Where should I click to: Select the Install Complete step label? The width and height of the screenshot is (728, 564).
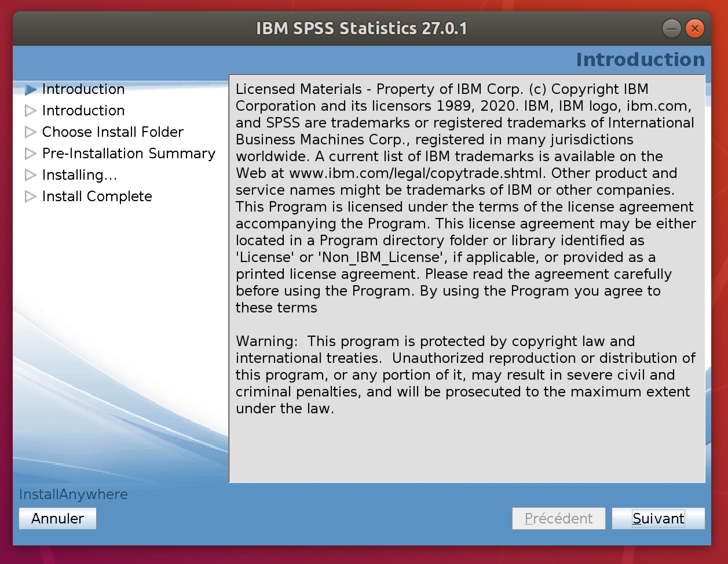coord(97,197)
